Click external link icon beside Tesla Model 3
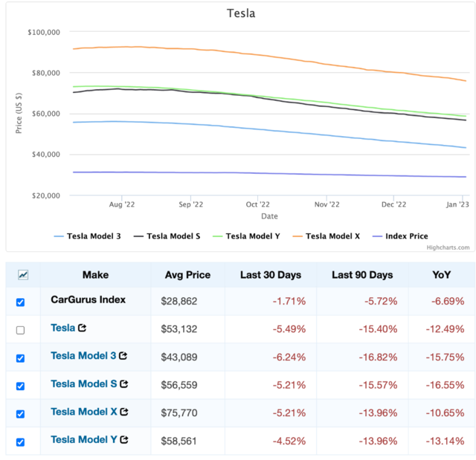Screen dimensions: 476x460 tap(123, 356)
